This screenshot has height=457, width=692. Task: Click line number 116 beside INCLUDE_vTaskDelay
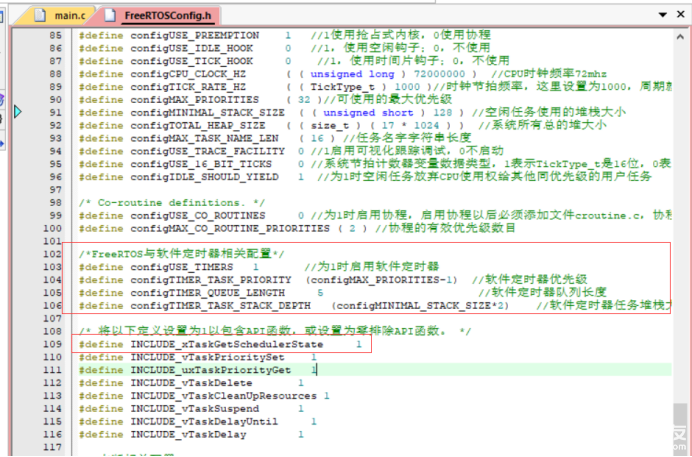tap(53, 435)
